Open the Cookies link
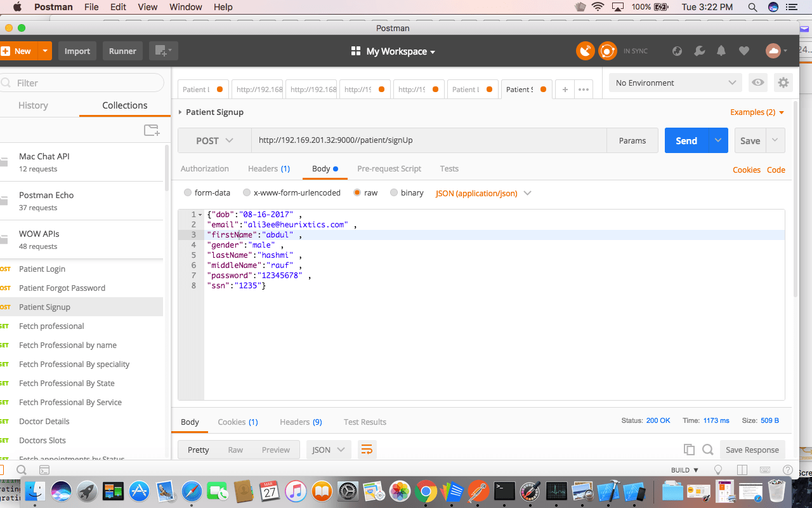 747,170
